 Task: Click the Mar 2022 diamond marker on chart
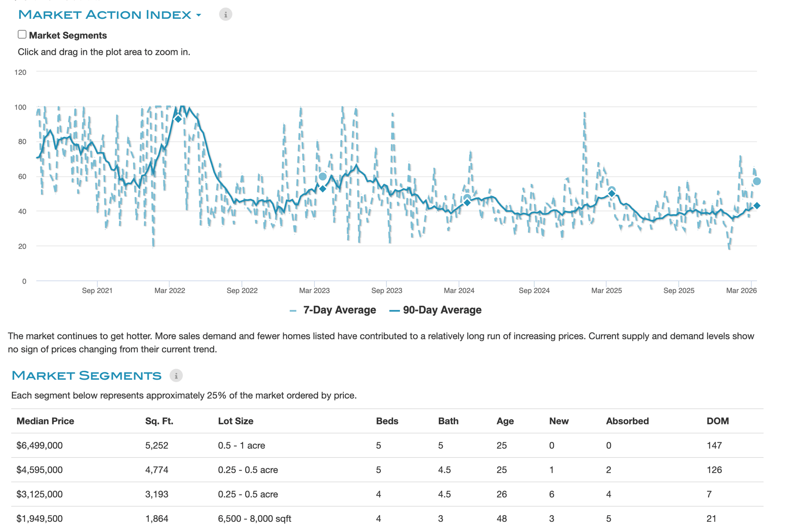pyautogui.click(x=178, y=119)
